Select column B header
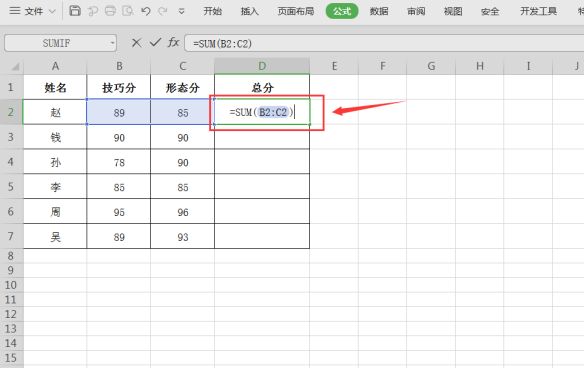This screenshot has height=368, width=584. point(119,66)
